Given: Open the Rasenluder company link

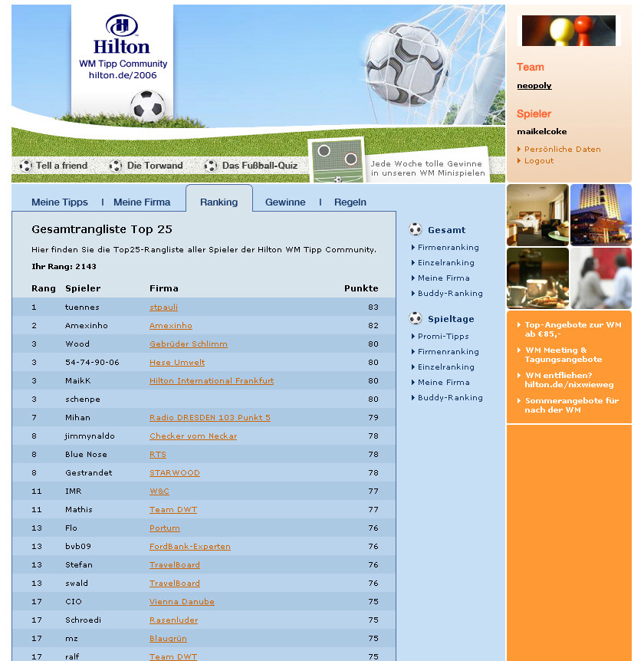Looking at the screenshot, I should point(173,620).
